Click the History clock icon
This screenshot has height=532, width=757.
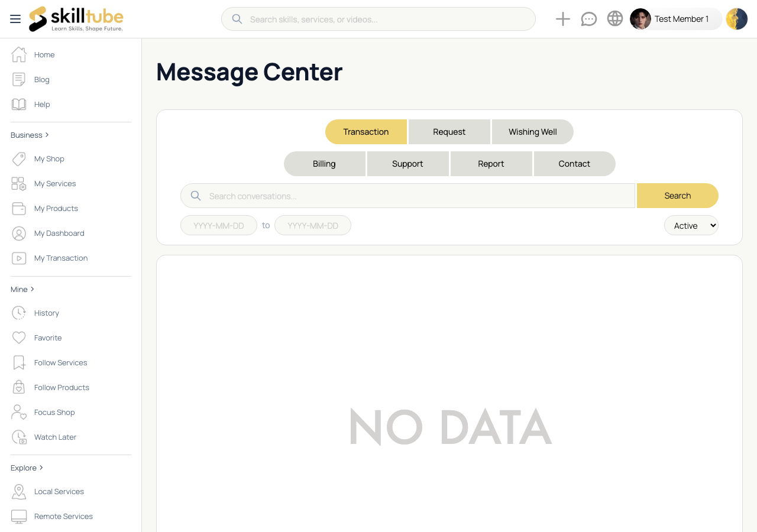click(x=19, y=313)
